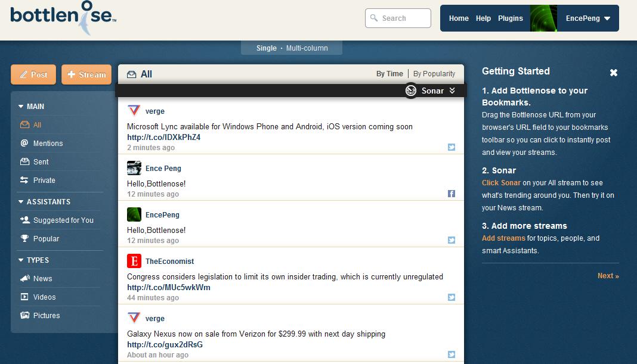637x364 pixels.
Task: Click Twitter icon on Microsoft Lync post
Action: (452, 147)
